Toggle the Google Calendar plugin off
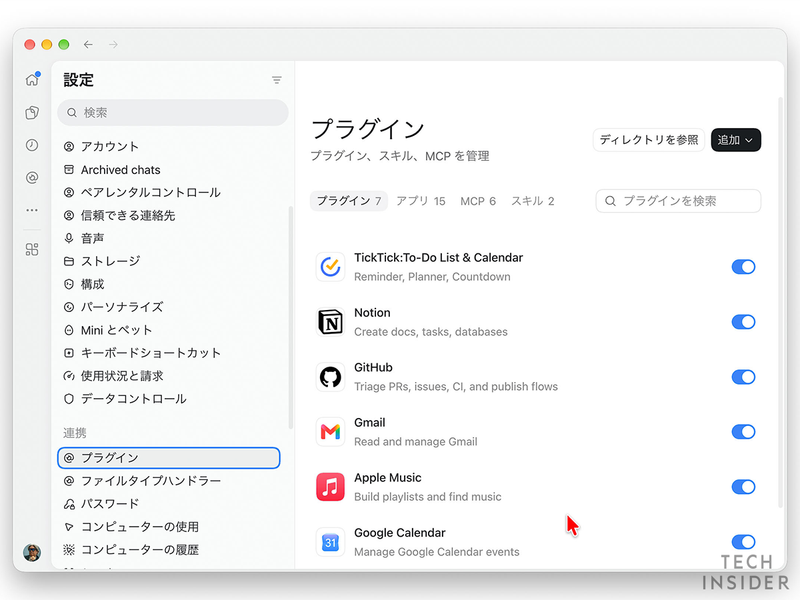800x600 pixels. pos(743,542)
